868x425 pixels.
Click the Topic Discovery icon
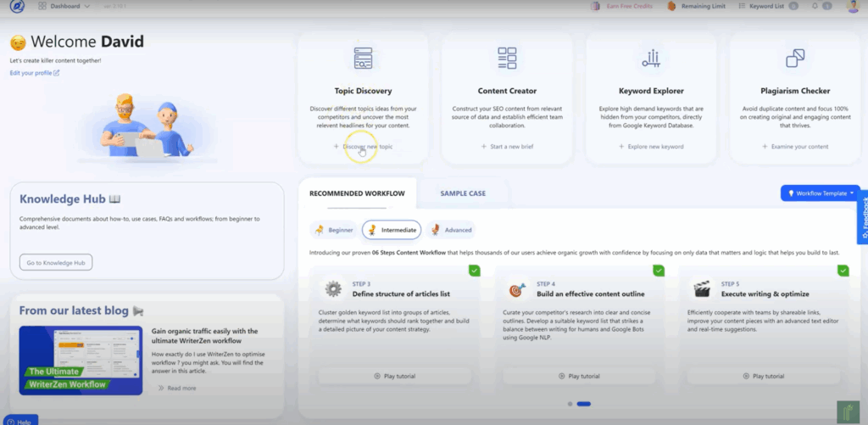point(363,59)
